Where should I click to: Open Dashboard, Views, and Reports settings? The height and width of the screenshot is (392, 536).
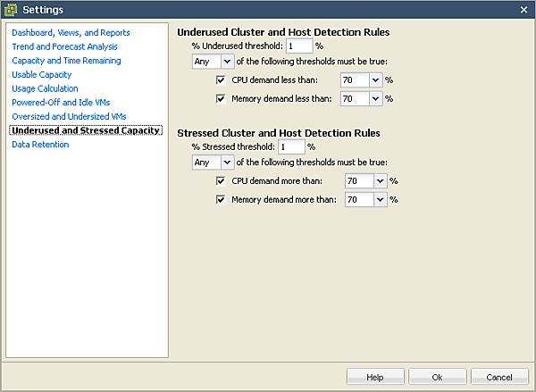[71, 33]
